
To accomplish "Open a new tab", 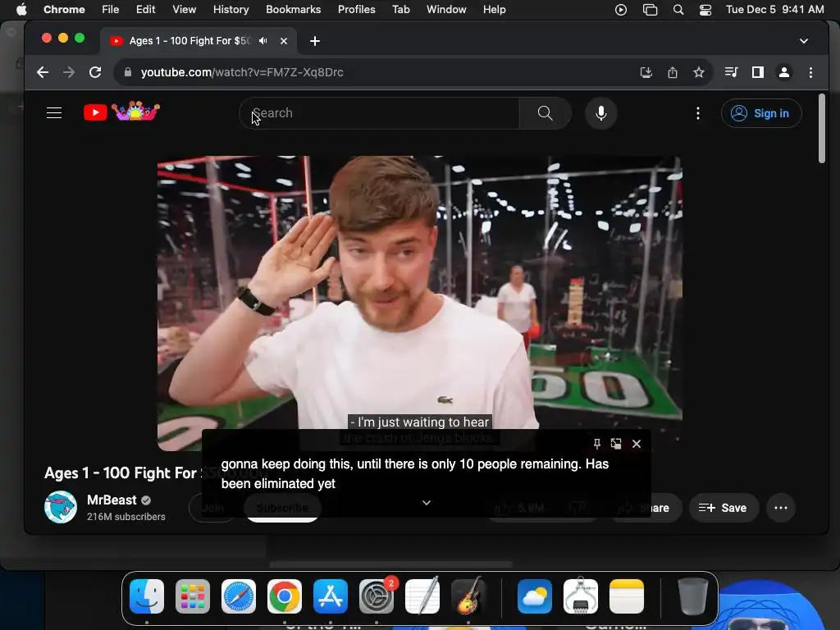I will point(315,41).
